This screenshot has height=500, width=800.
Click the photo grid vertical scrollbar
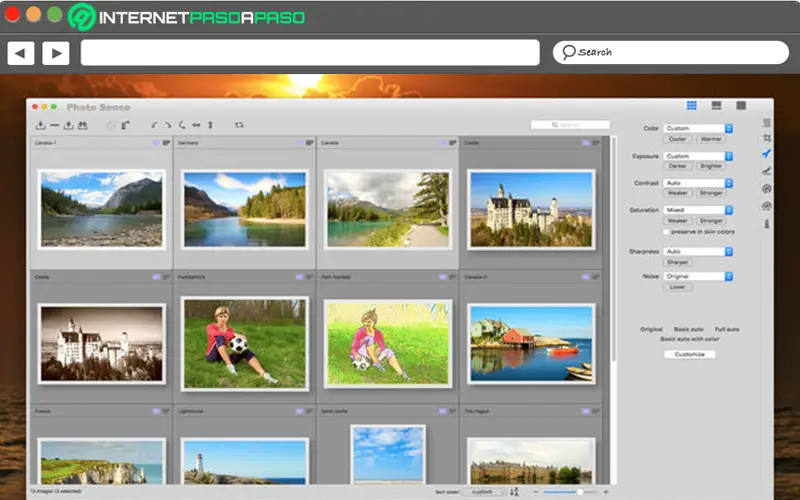point(613,249)
